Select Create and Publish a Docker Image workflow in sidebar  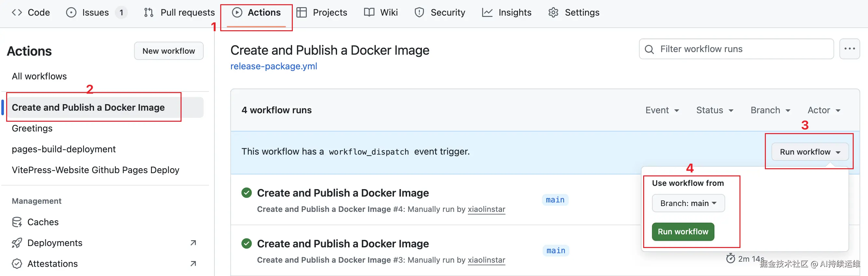pos(105,107)
